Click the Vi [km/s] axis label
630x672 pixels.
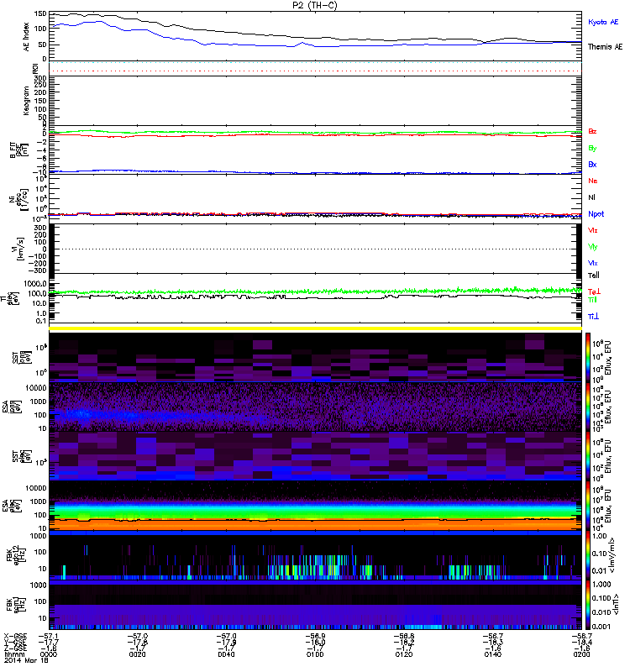19,249
